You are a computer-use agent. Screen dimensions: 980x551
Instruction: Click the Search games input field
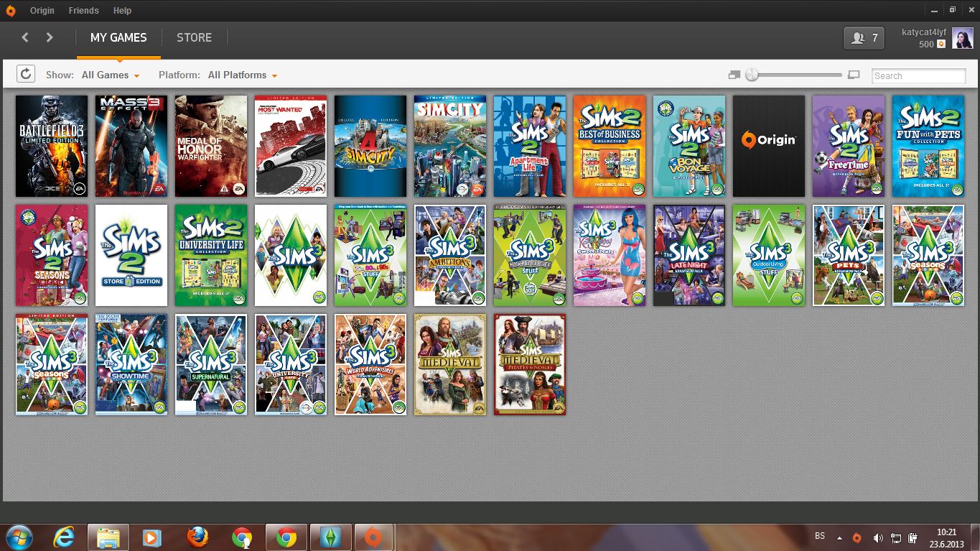click(x=918, y=75)
